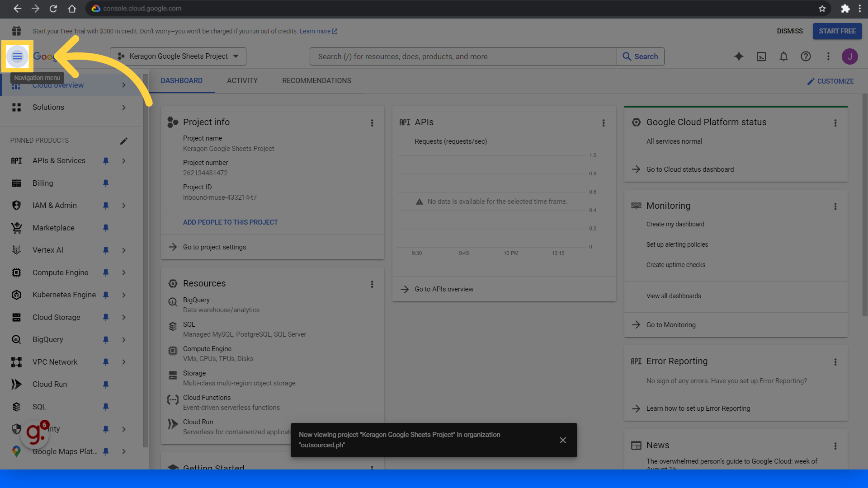Screen dimensions: 868x488
Task: Click the free trial gift icon
Action: click(17, 31)
